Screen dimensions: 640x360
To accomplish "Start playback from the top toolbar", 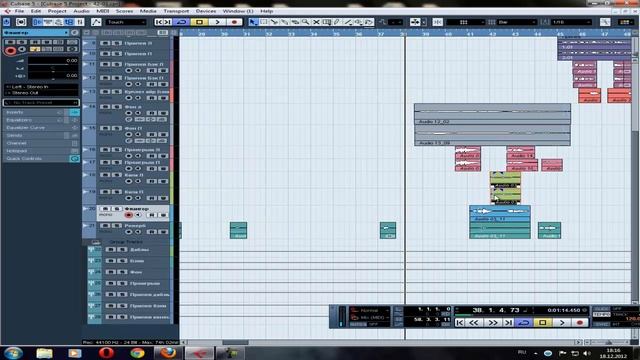I will pos(217,22).
